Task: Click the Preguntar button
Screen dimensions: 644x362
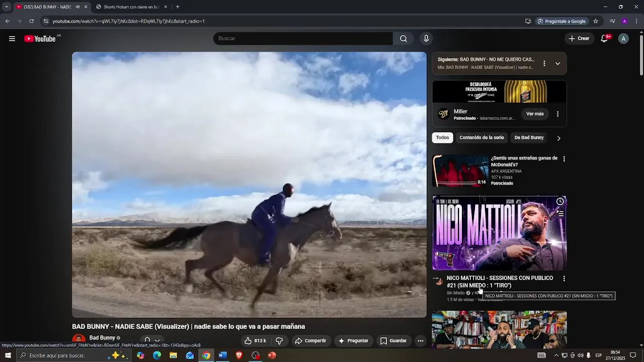Action: click(353, 341)
